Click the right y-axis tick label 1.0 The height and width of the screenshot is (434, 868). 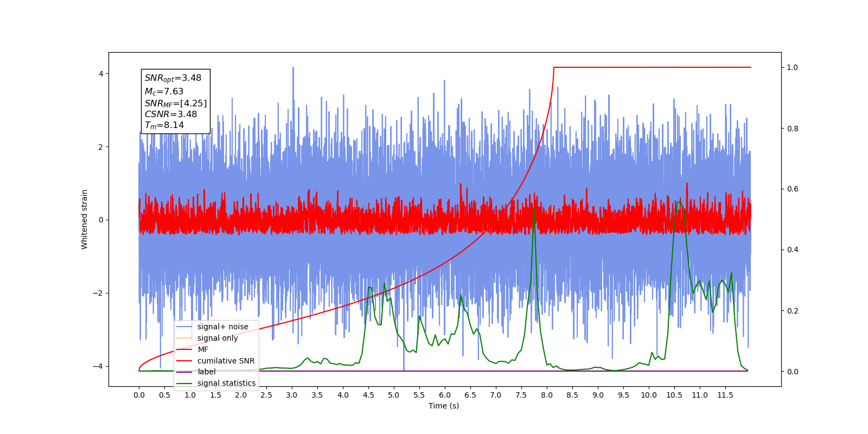coord(792,67)
